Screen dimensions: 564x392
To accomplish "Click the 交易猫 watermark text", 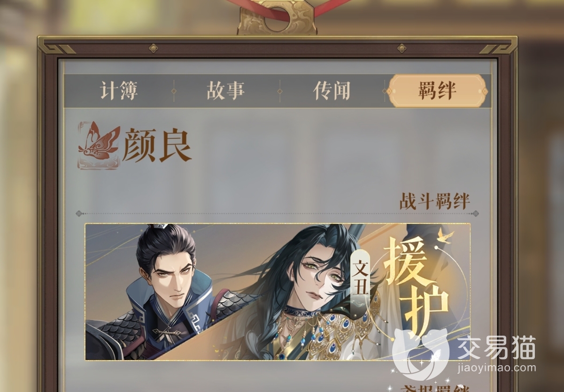I will click(496, 348).
